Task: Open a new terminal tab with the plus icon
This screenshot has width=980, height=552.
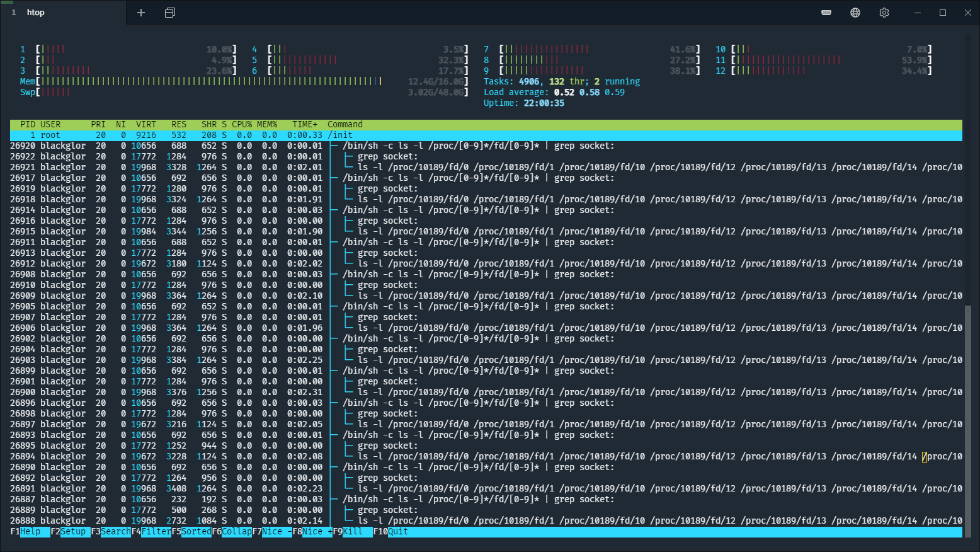Action: point(141,13)
